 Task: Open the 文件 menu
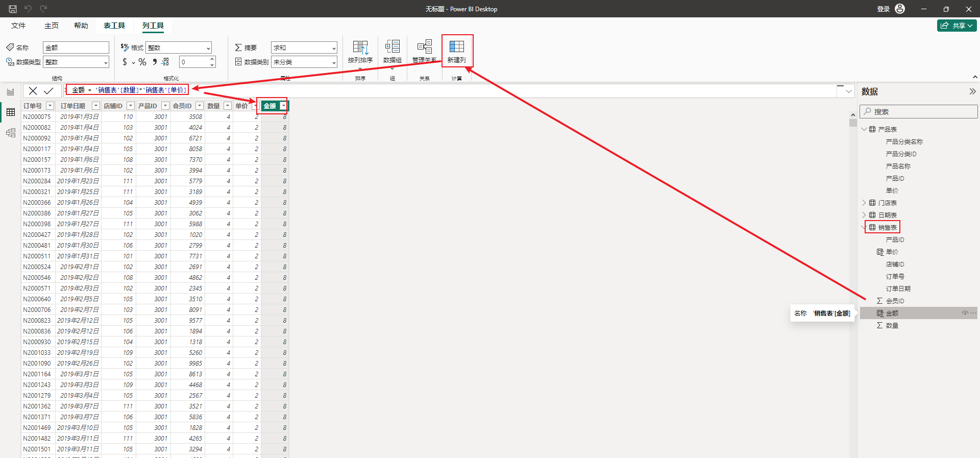coord(18,26)
